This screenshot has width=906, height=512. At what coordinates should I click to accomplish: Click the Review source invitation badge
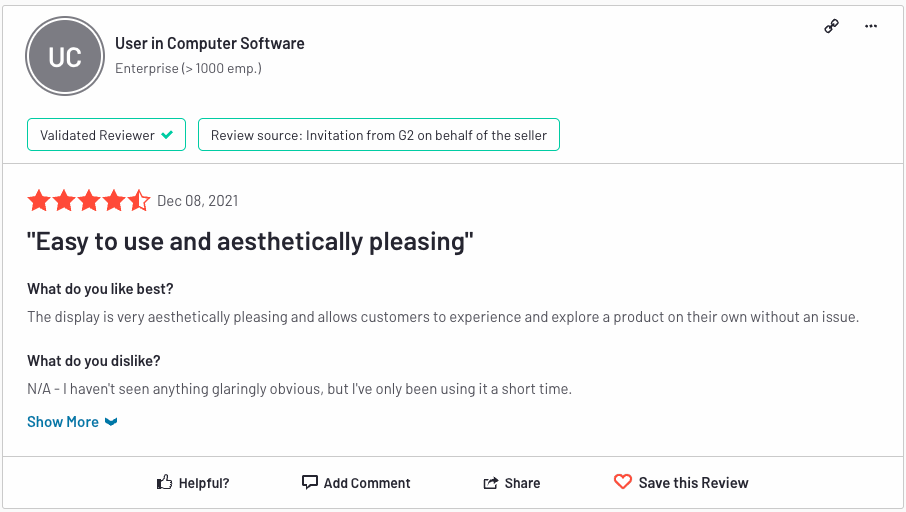[378, 135]
